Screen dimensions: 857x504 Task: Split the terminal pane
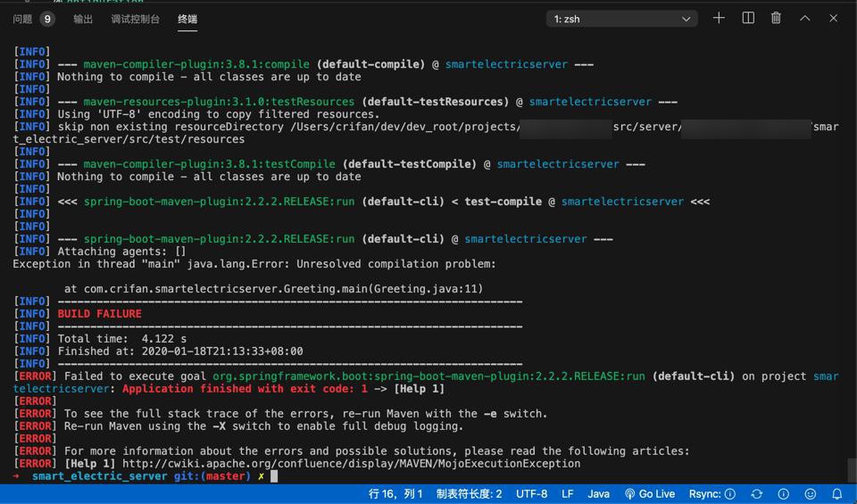748,18
